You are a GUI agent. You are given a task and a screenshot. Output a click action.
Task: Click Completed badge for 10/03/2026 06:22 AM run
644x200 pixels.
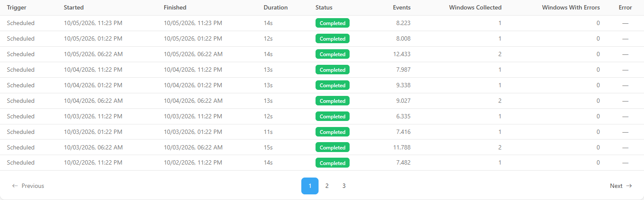(332, 148)
